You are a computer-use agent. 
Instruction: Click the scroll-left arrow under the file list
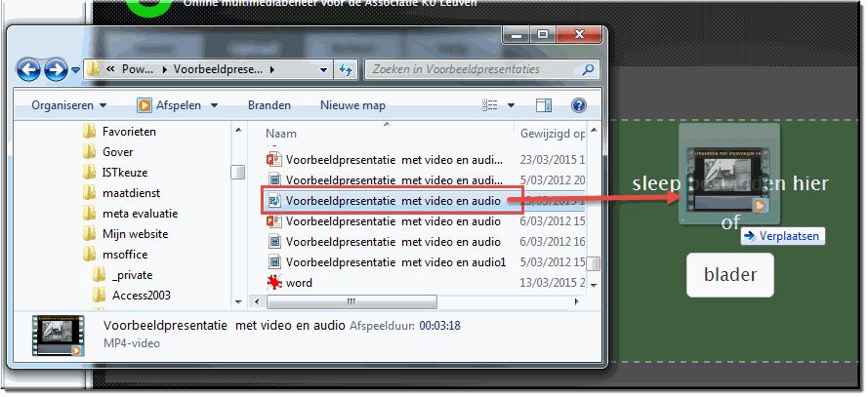pyautogui.click(x=257, y=302)
